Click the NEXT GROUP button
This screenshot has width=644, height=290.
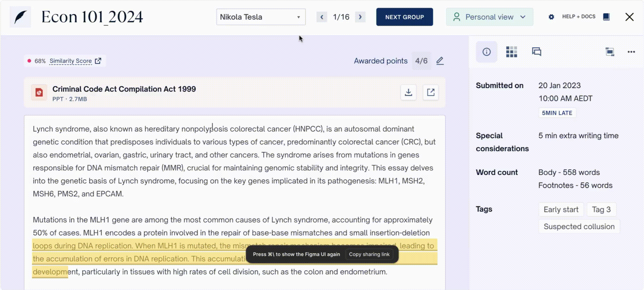point(405,17)
